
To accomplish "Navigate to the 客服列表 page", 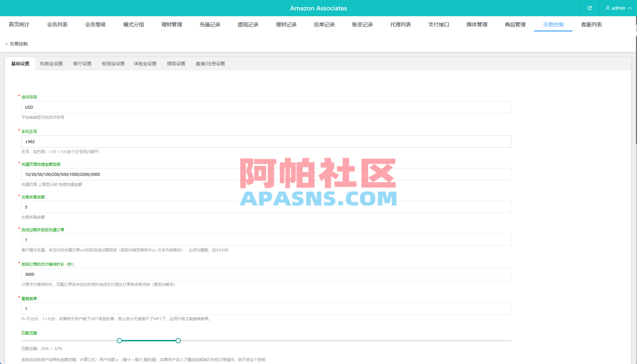I will coord(591,24).
